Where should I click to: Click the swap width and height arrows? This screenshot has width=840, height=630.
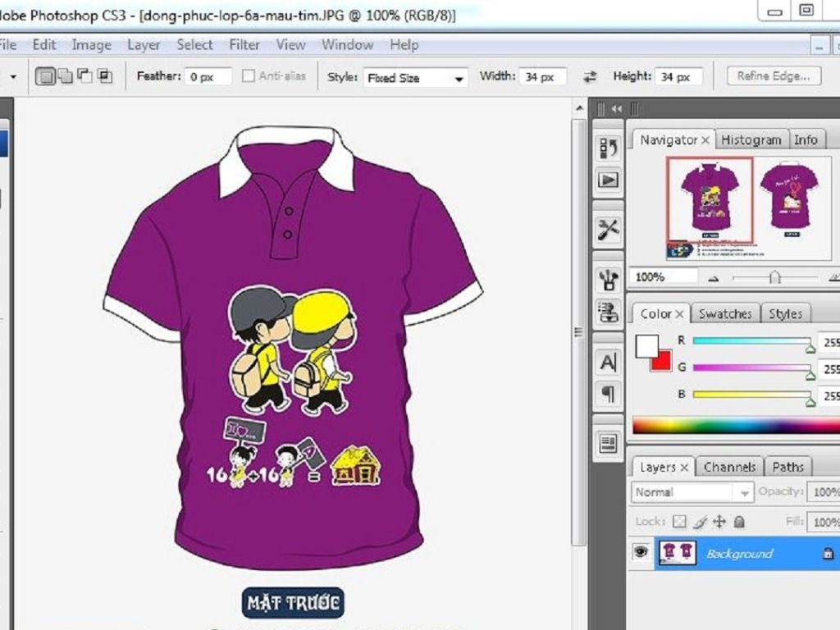pos(590,77)
